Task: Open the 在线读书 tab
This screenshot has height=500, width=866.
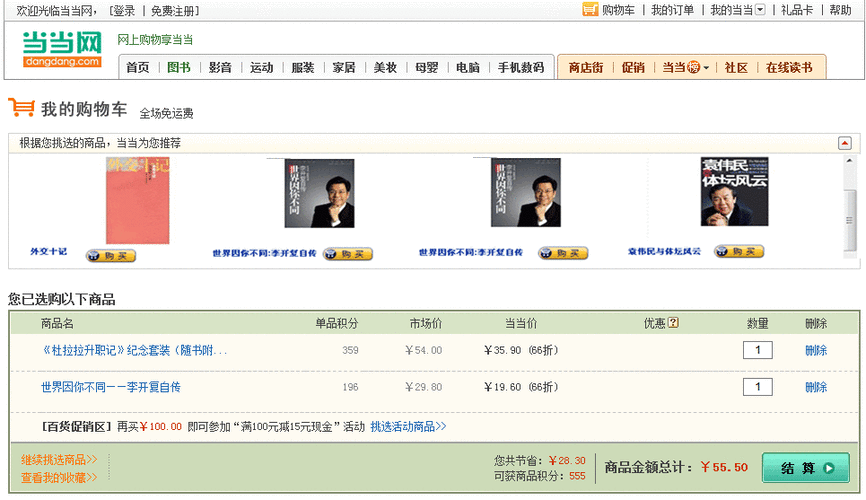Action: (x=789, y=67)
